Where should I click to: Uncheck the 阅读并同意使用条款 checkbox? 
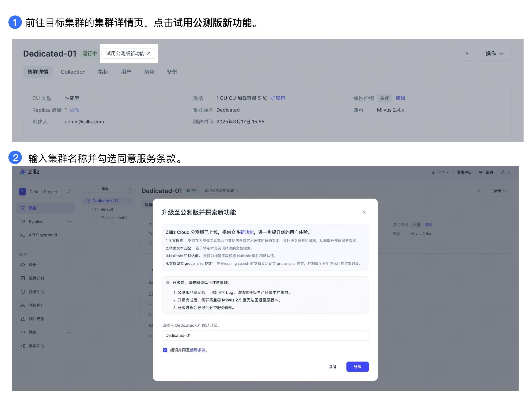(165, 350)
